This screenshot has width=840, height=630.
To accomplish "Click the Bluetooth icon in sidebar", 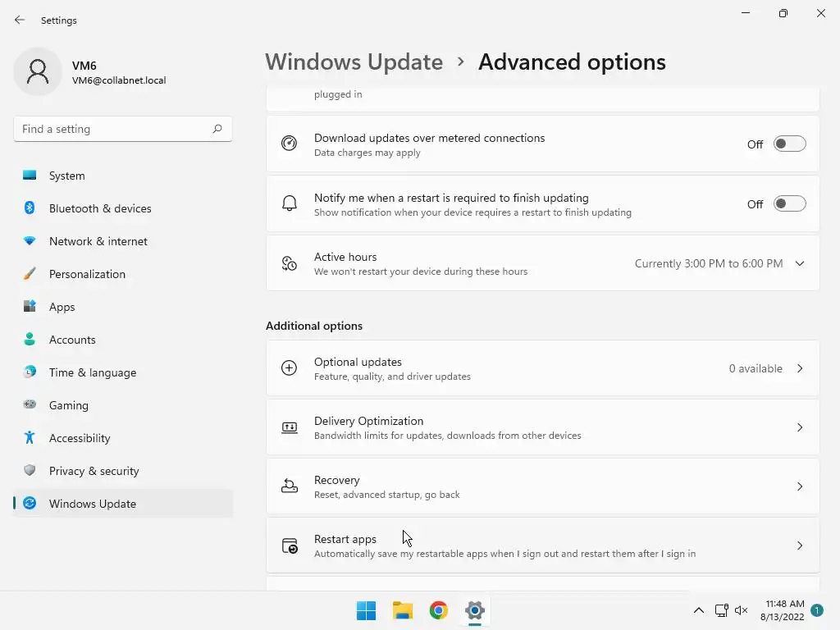I will tap(30, 208).
